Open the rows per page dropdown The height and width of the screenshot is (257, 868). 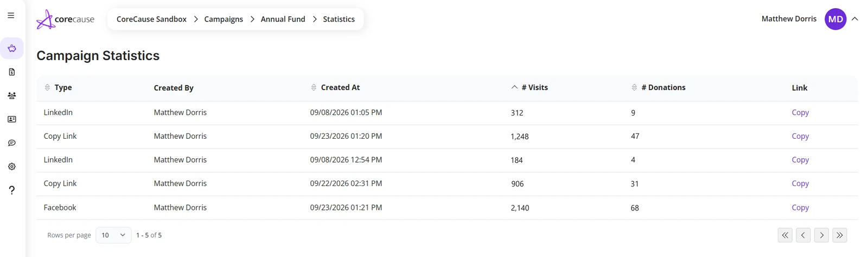pyautogui.click(x=113, y=235)
